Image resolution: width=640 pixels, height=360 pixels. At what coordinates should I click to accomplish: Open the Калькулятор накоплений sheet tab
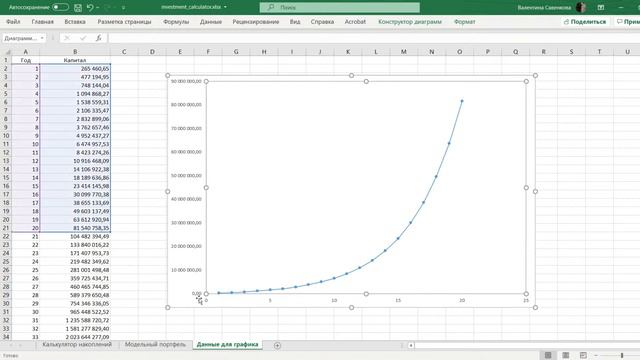click(77, 344)
